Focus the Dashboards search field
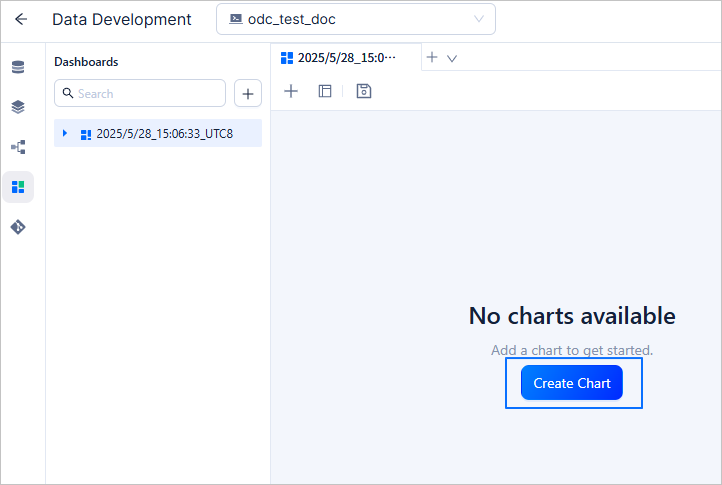 tap(148, 93)
